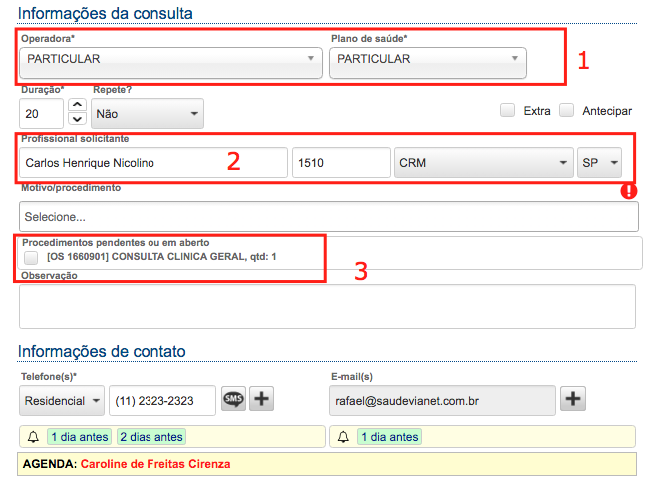
Task: Open the SP state dropdown
Action: coord(599,163)
